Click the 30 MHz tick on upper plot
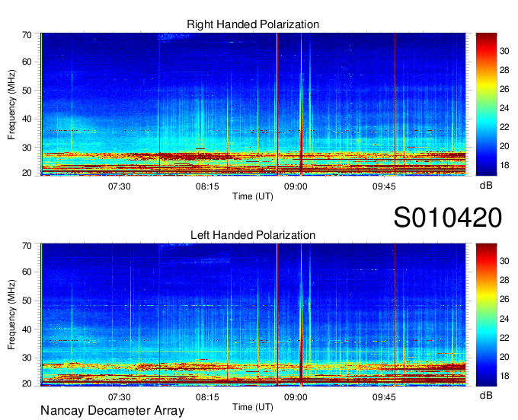Image resolution: width=518 pixels, height=420 pixels. point(27,148)
